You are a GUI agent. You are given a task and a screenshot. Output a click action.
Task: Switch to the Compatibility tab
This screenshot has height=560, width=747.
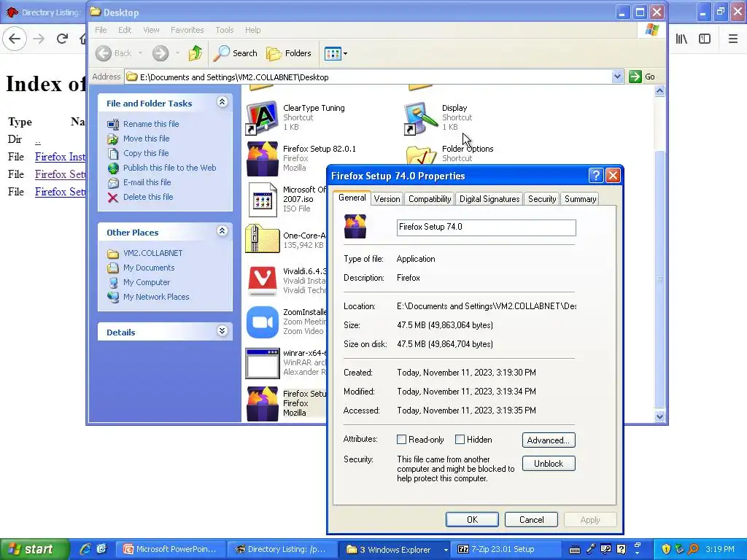pyautogui.click(x=430, y=199)
